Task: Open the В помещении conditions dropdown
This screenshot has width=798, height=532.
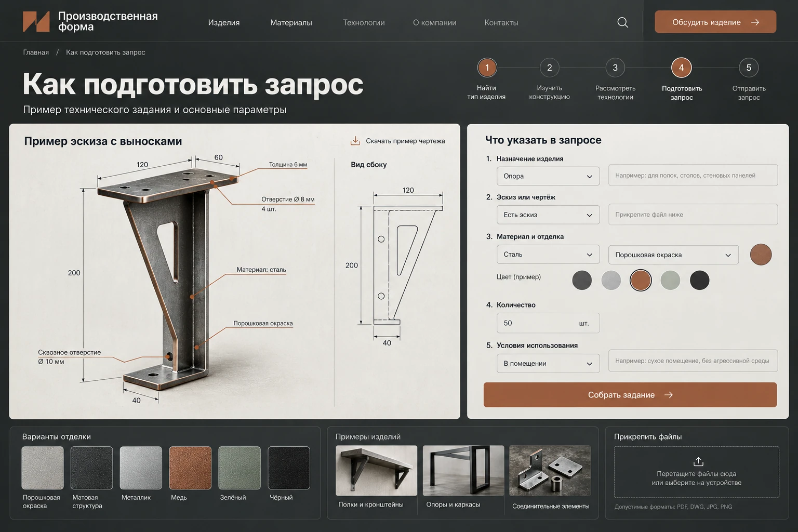Action: pyautogui.click(x=548, y=363)
